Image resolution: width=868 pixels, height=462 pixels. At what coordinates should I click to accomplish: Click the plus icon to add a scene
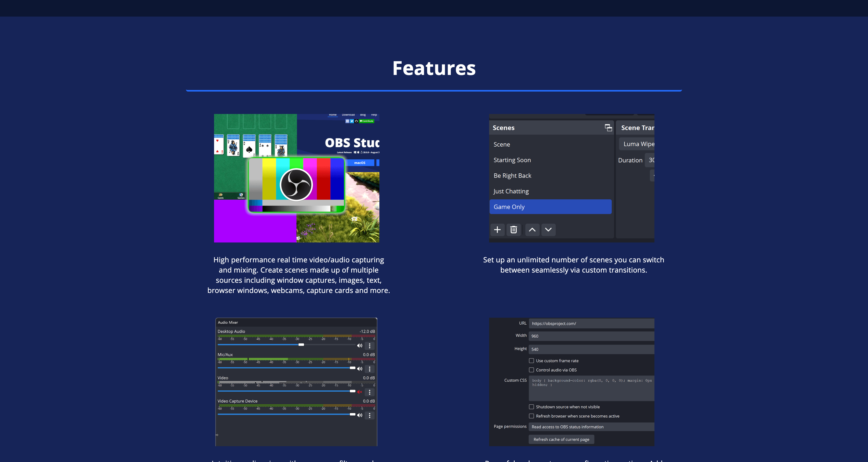[x=497, y=230]
